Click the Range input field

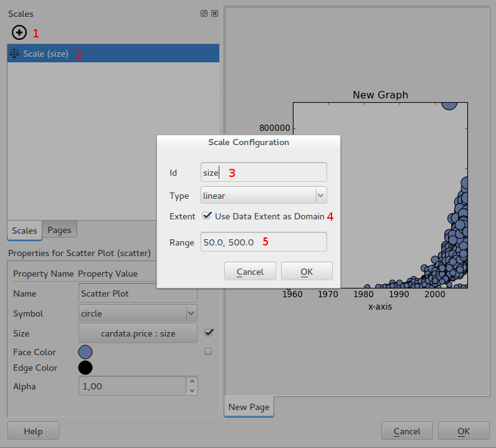[x=264, y=242]
